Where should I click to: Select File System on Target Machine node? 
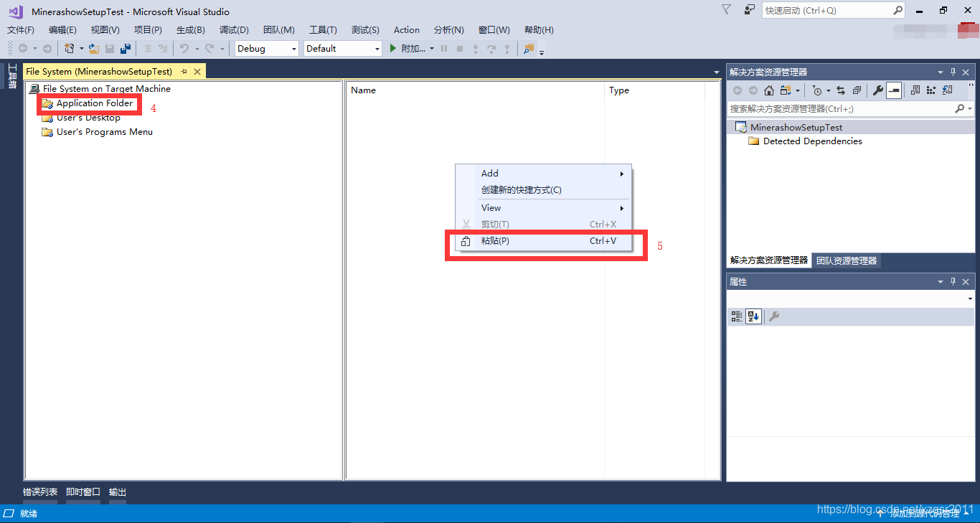click(107, 89)
